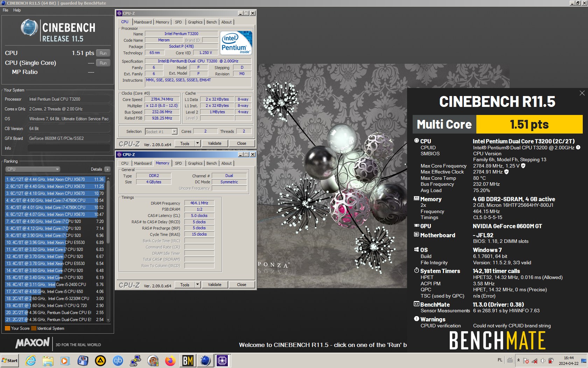The width and height of the screenshot is (588, 368).
Task: Click the shield icon after Max Effective Clock value
Action: pyautogui.click(x=506, y=172)
